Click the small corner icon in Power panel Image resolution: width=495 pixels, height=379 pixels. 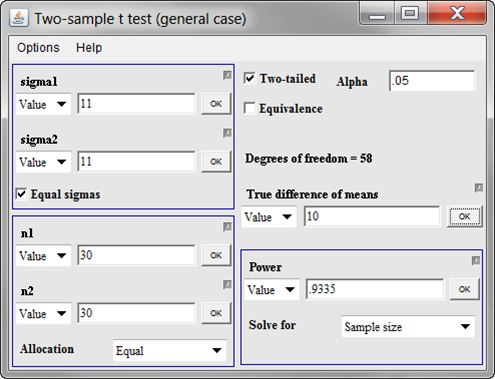[x=476, y=261]
